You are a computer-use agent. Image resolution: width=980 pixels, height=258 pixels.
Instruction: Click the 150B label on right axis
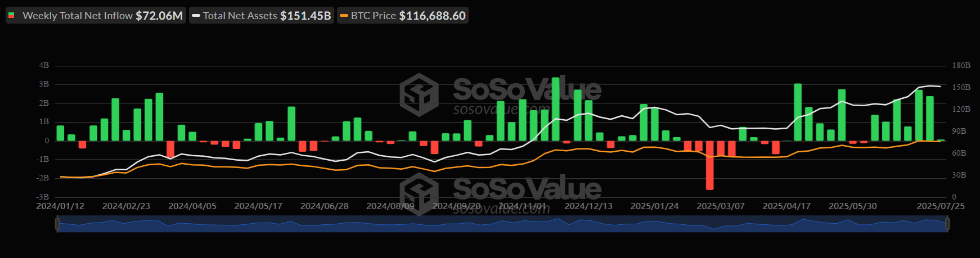961,88
